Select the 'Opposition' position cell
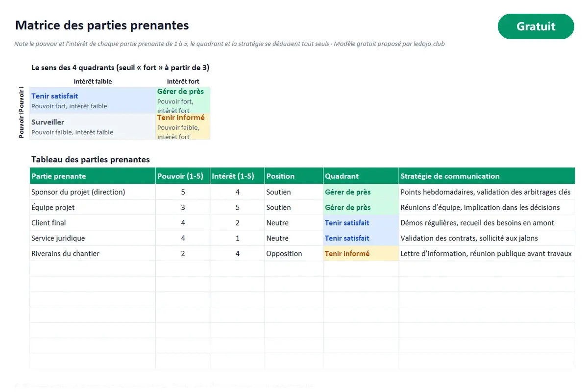588x392 pixels. click(294, 254)
